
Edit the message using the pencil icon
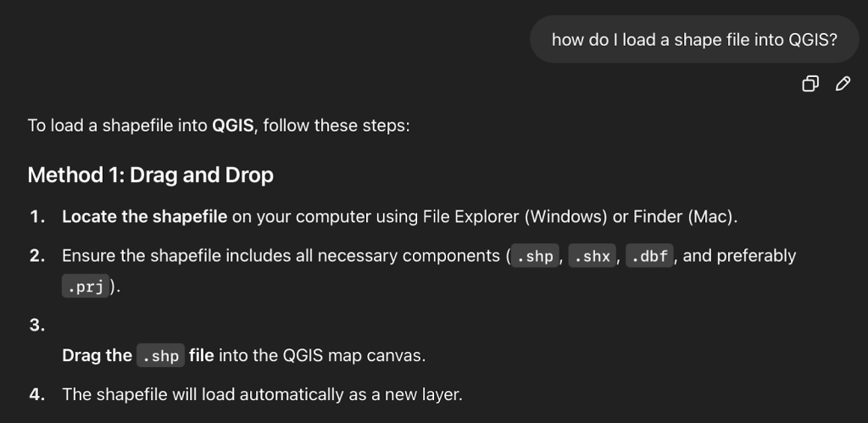point(843,83)
